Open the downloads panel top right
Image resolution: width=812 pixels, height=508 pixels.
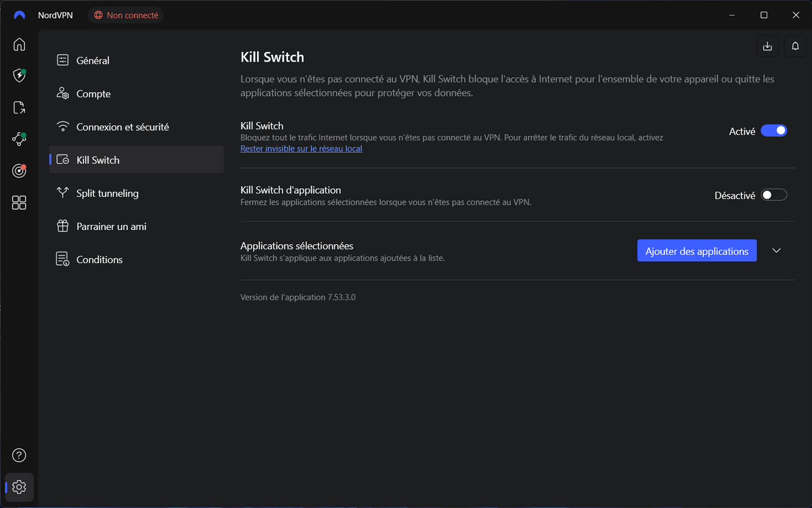tap(767, 46)
